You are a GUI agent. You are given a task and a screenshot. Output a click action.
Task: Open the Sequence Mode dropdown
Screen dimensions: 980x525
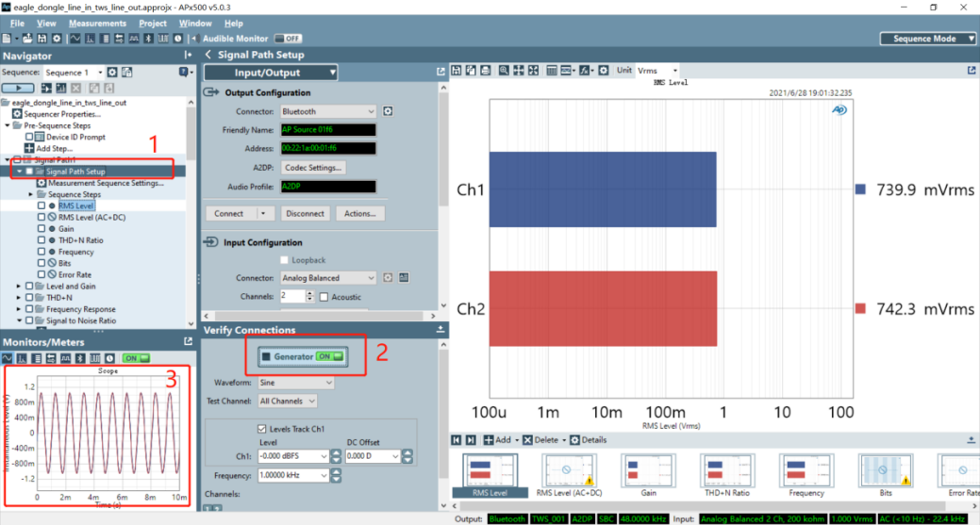pyautogui.click(x=927, y=39)
